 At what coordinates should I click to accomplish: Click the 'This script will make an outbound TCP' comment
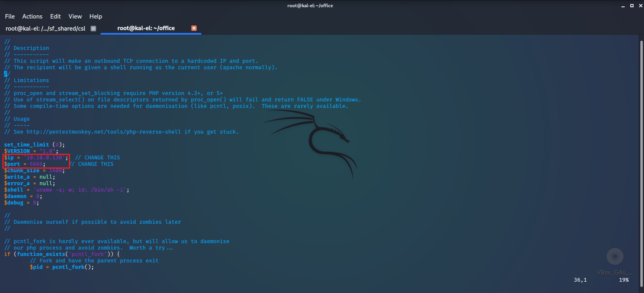(131, 61)
